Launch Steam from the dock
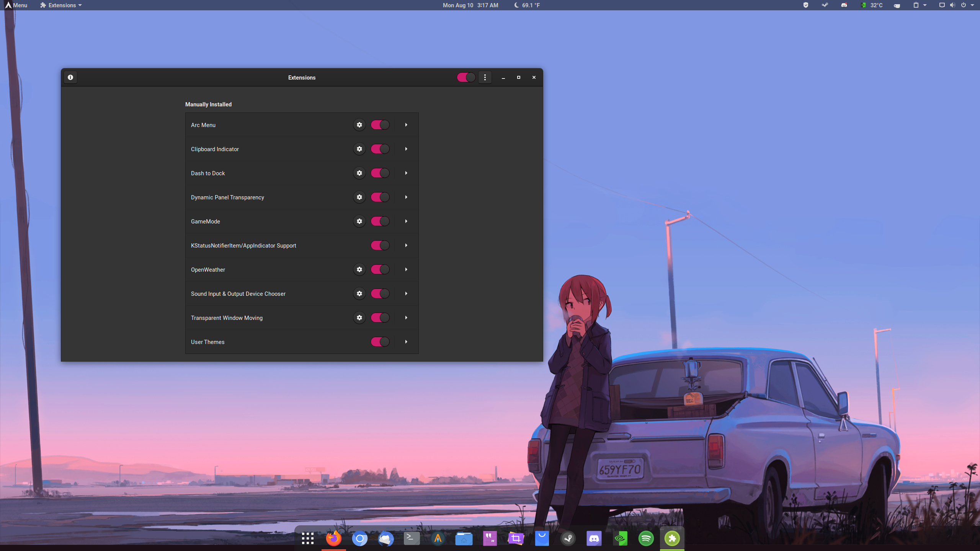Viewport: 980px width, 551px height. pyautogui.click(x=568, y=538)
